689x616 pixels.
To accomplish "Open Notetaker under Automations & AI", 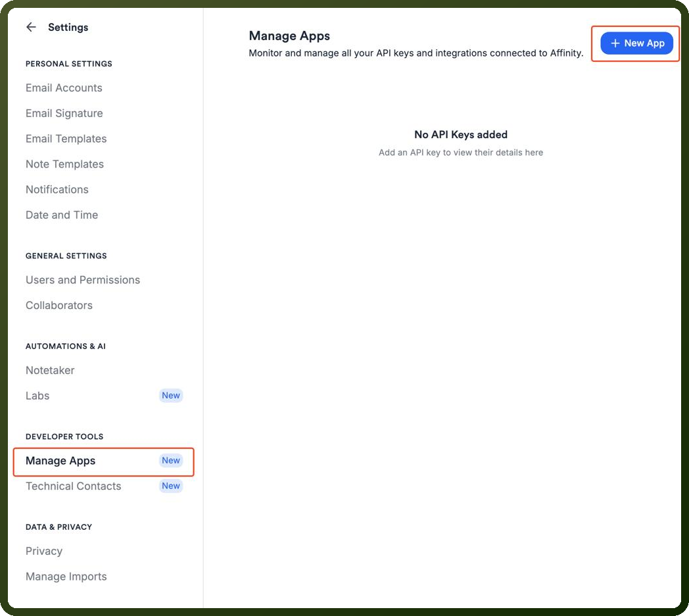I will point(50,371).
